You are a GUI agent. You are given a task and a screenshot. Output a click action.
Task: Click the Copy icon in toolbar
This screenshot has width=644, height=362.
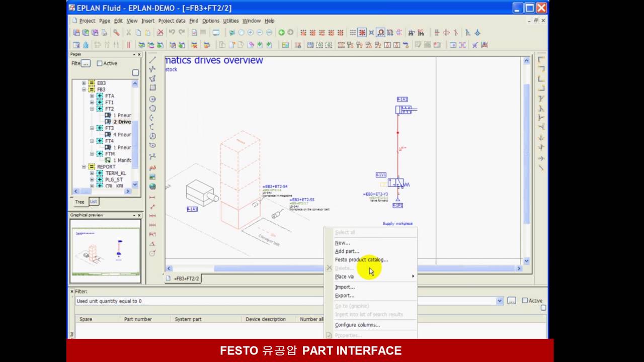[138, 33]
